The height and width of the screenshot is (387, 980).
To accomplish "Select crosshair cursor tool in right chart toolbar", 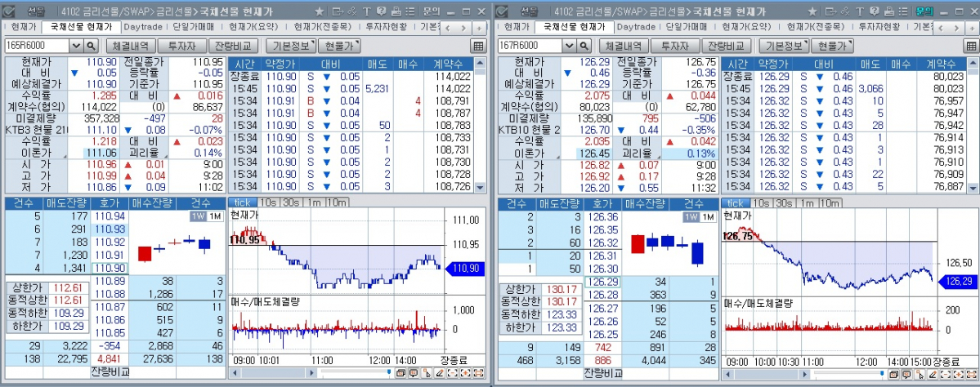I will [920, 373].
